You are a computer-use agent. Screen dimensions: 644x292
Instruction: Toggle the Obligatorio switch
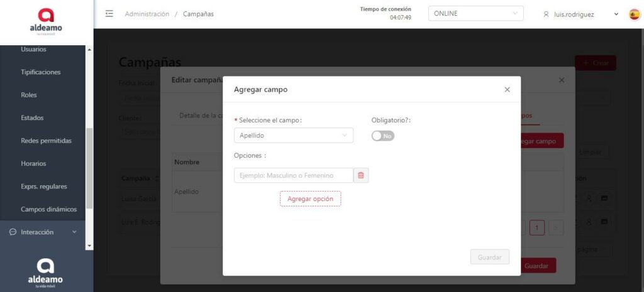click(x=382, y=136)
